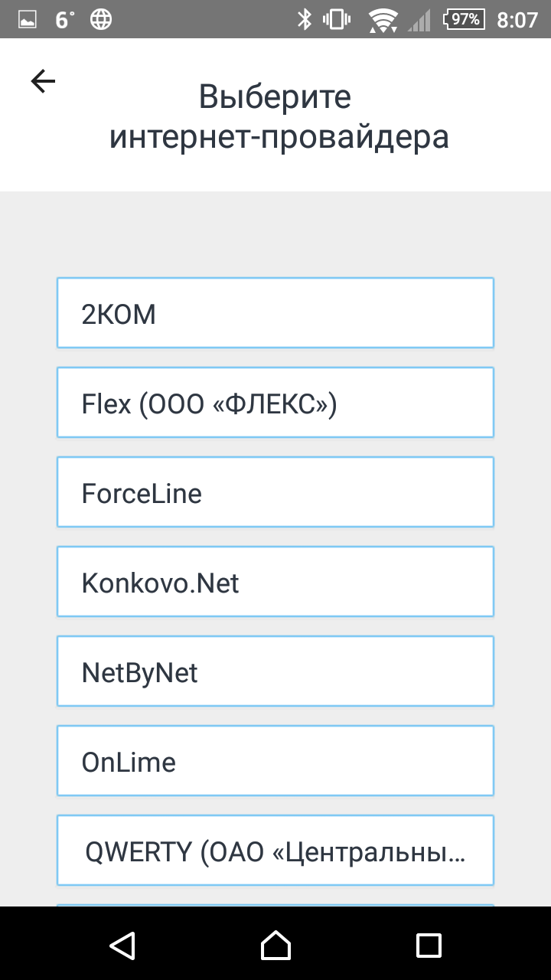
Task: Choose Flex (ООО «ФЛЕКС») provider
Action: [x=275, y=403]
